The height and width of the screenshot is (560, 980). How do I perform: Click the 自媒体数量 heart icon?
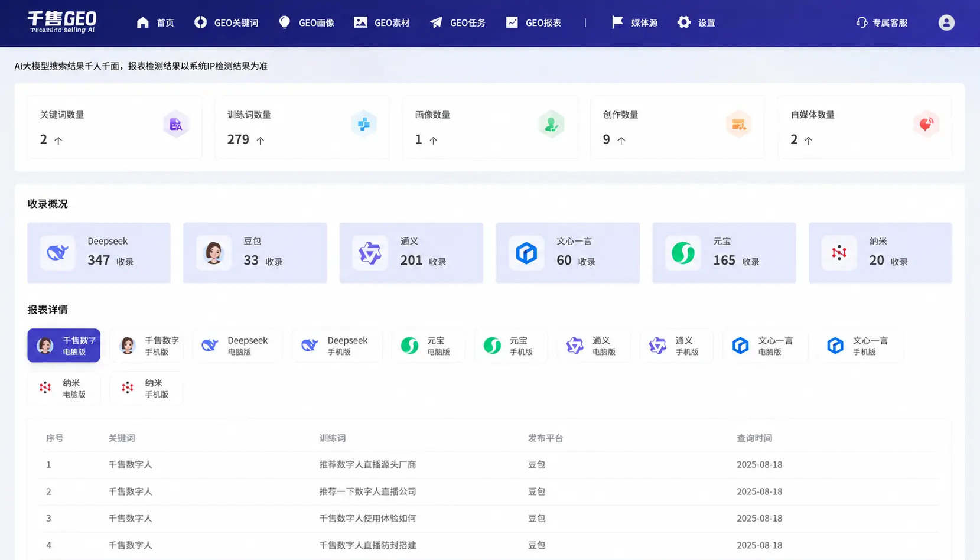(x=926, y=124)
